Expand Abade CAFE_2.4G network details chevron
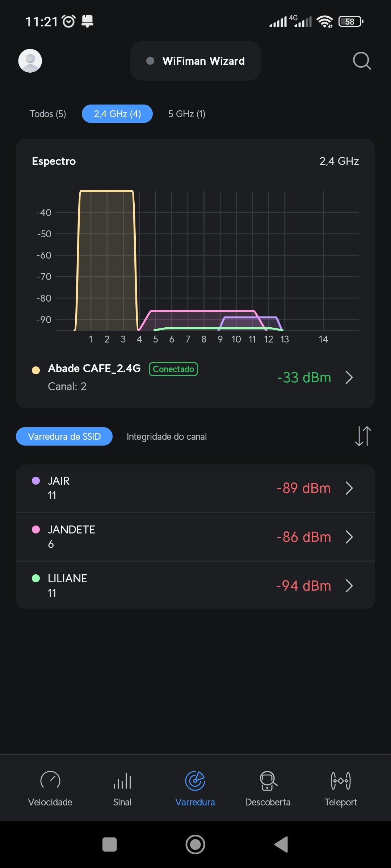The height and width of the screenshot is (868, 391). [x=349, y=378]
